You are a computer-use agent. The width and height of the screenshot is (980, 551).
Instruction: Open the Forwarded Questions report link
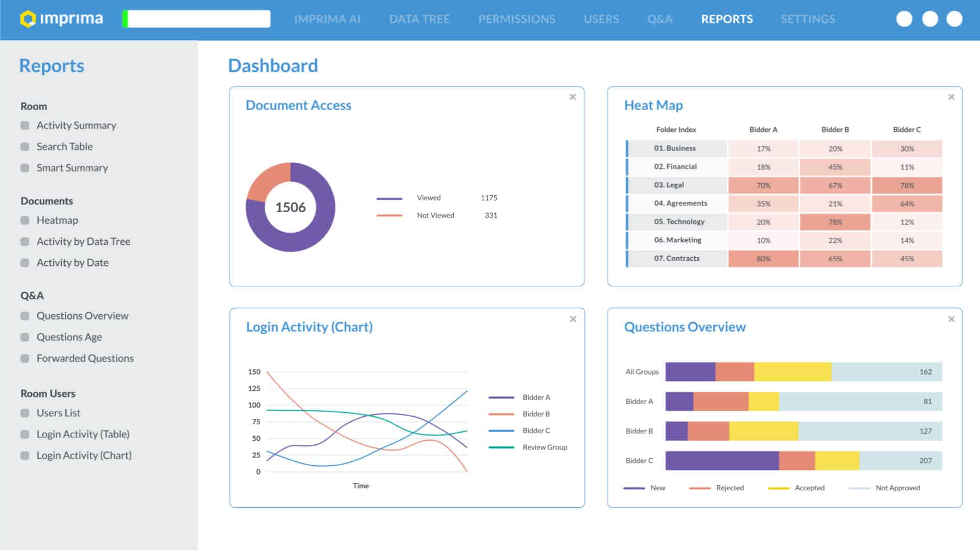coord(85,359)
